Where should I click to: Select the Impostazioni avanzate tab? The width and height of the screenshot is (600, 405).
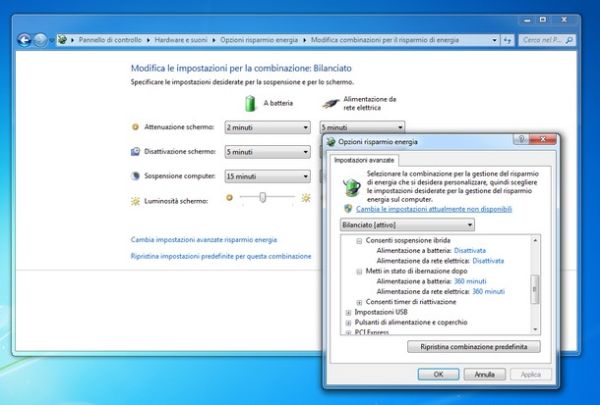coord(364,159)
